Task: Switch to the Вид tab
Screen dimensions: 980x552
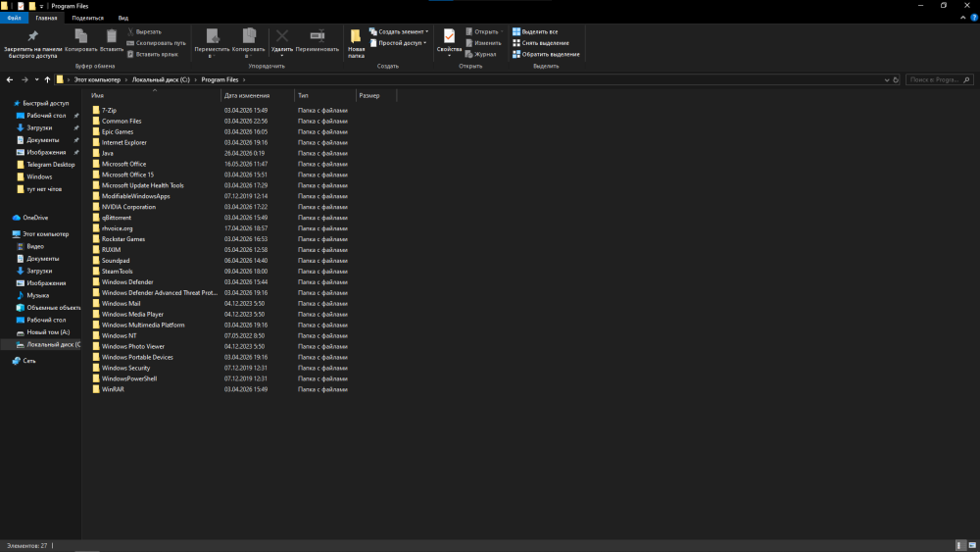Action: [x=123, y=18]
